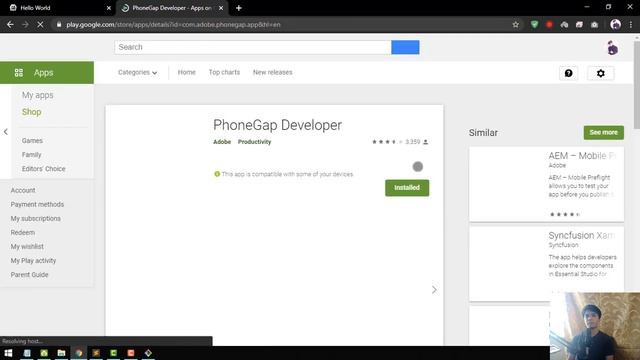Switch to the Hello World tab
The image size is (640, 360).
(60, 8)
